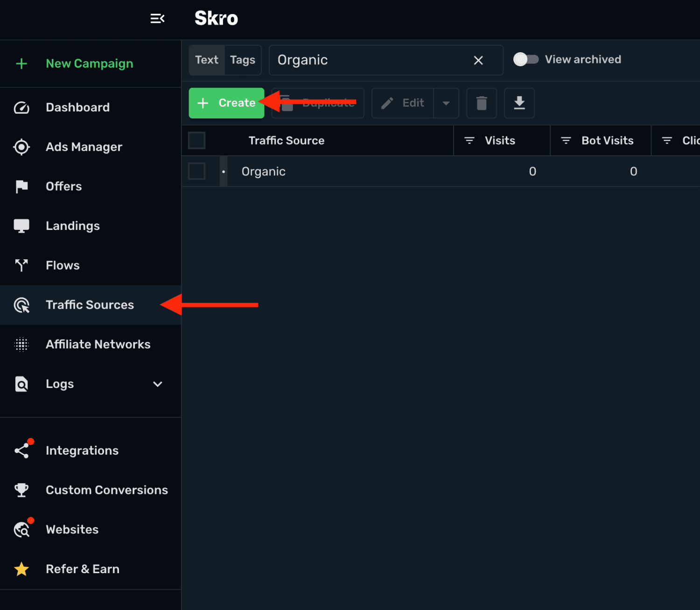
Task: Collapse the sidebar with the menu icon
Action: pos(157,19)
